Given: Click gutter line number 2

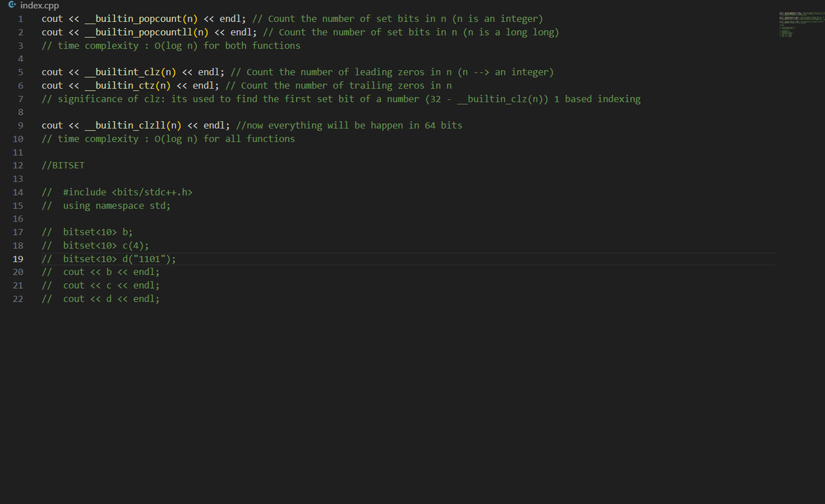Looking at the screenshot, I should pyautogui.click(x=21, y=32).
